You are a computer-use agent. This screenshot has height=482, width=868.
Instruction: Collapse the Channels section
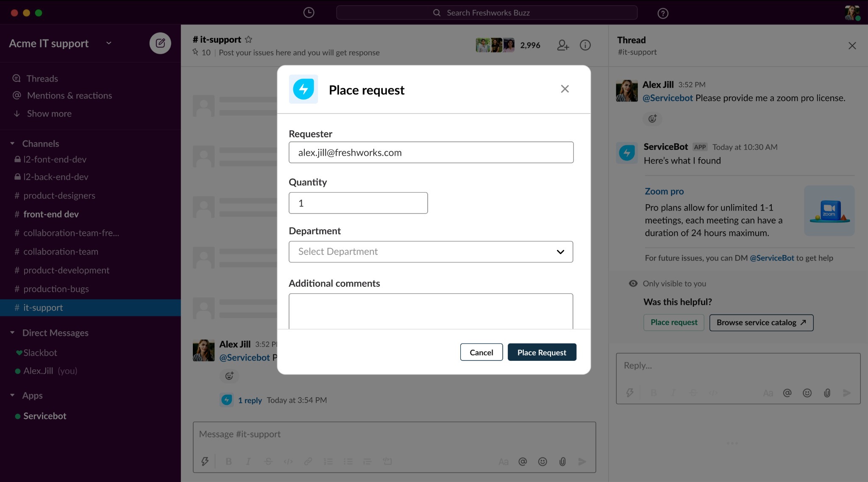12,144
